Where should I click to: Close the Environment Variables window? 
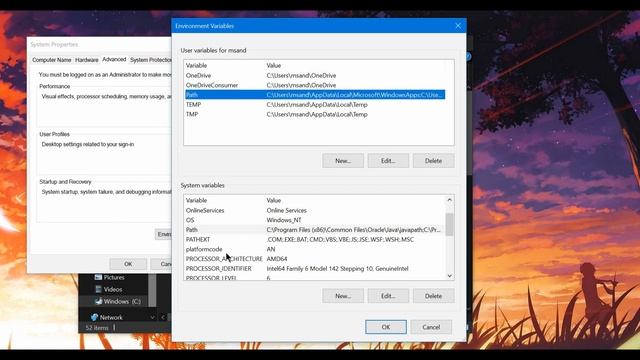tap(458, 26)
